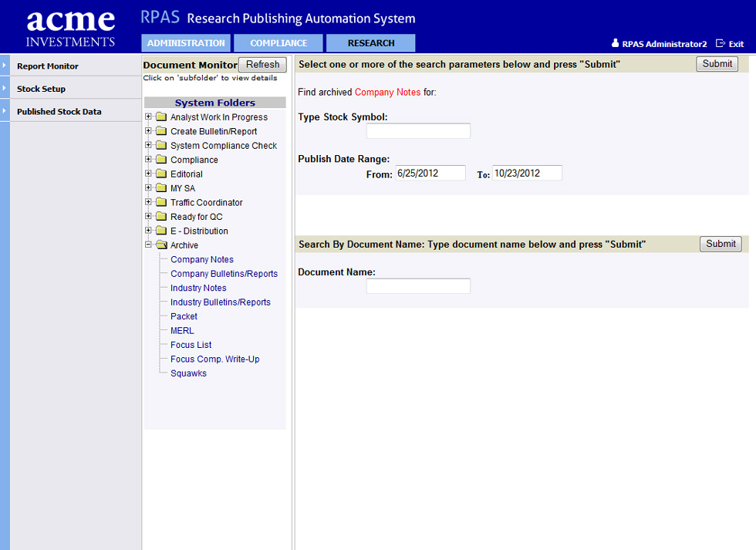Click the acme Investments logo
Viewport: 756px width, 550px height.
[70, 28]
